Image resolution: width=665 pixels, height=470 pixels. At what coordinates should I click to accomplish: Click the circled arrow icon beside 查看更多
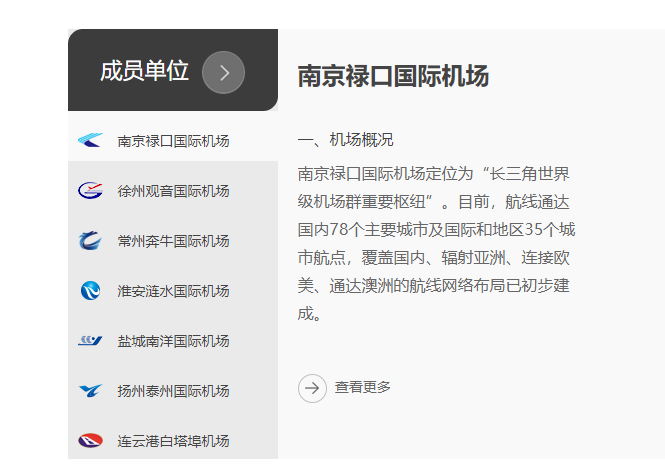coord(312,388)
